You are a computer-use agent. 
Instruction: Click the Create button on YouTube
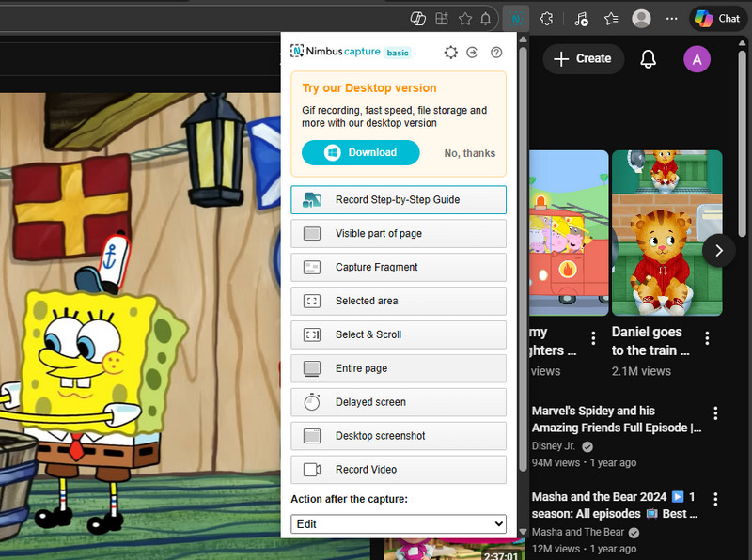point(583,58)
